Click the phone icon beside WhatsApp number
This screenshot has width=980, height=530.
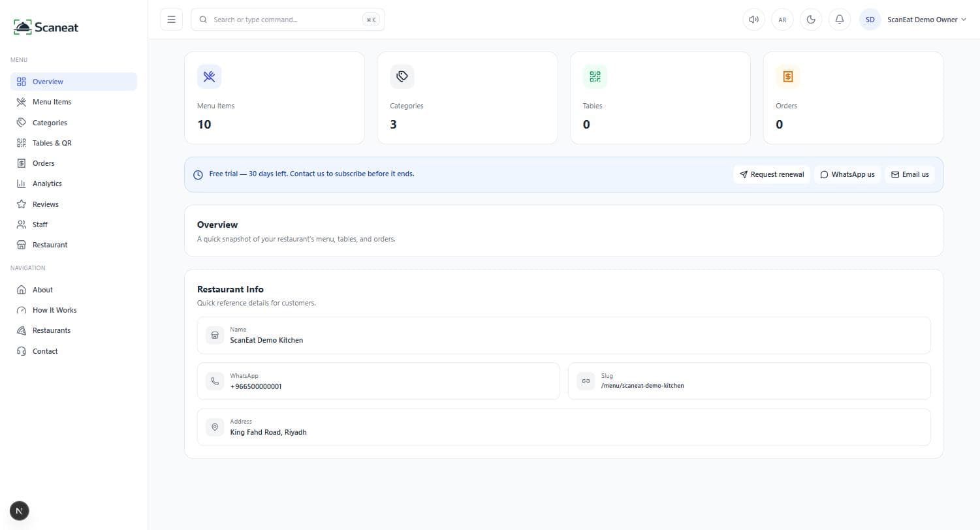215,381
